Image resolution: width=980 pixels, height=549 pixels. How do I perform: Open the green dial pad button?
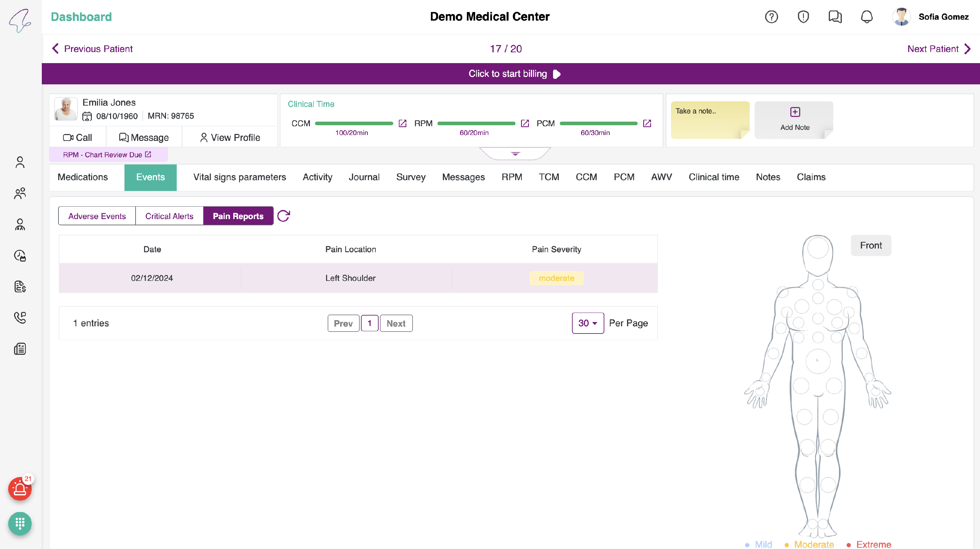20,523
